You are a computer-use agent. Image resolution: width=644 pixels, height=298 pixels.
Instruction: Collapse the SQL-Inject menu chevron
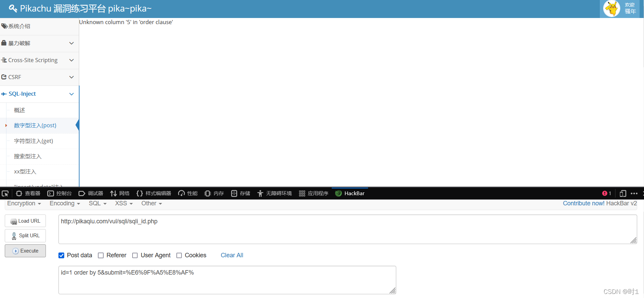[x=71, y=94]
